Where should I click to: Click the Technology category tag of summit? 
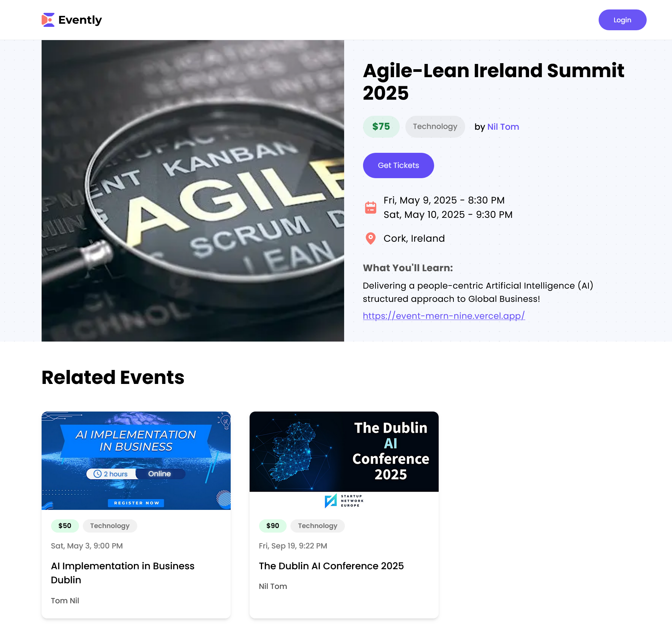435,127
